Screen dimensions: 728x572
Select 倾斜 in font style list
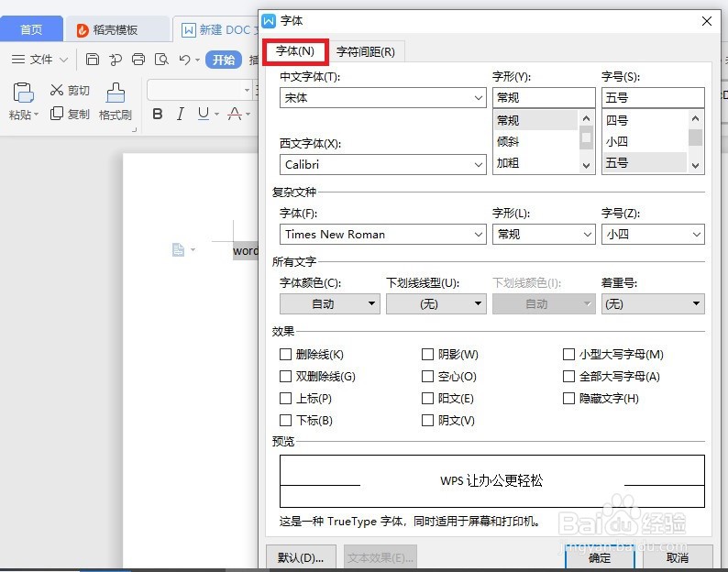(535, 141)
